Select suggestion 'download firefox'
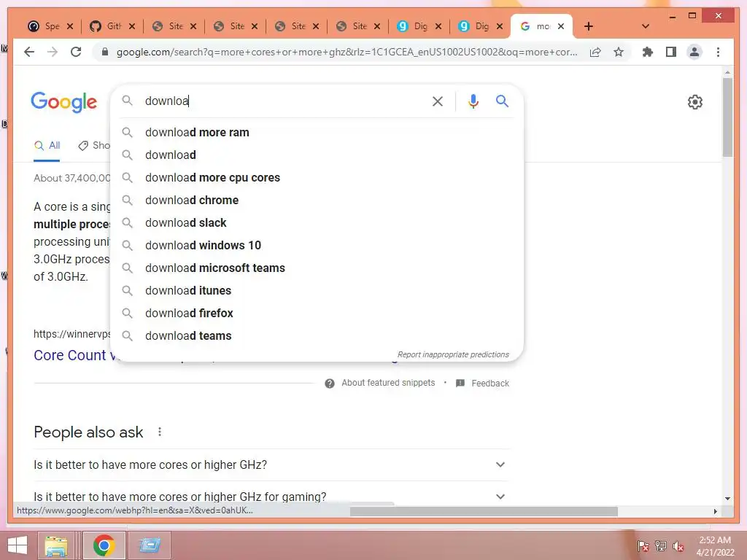The height and width of the screenshot is (560, 747). point(317,314)
